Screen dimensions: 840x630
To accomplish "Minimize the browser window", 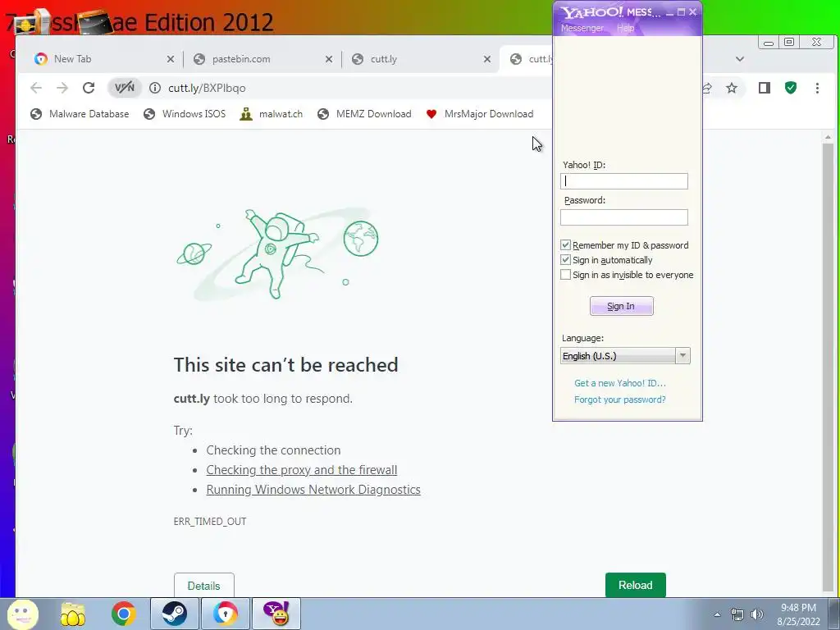I will (768, 43).
